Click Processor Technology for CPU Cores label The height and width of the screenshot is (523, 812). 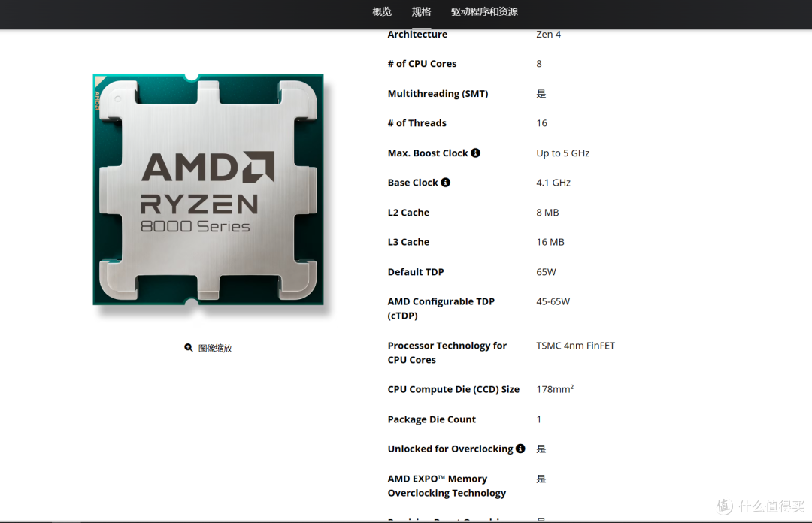(x=447, y=352)
